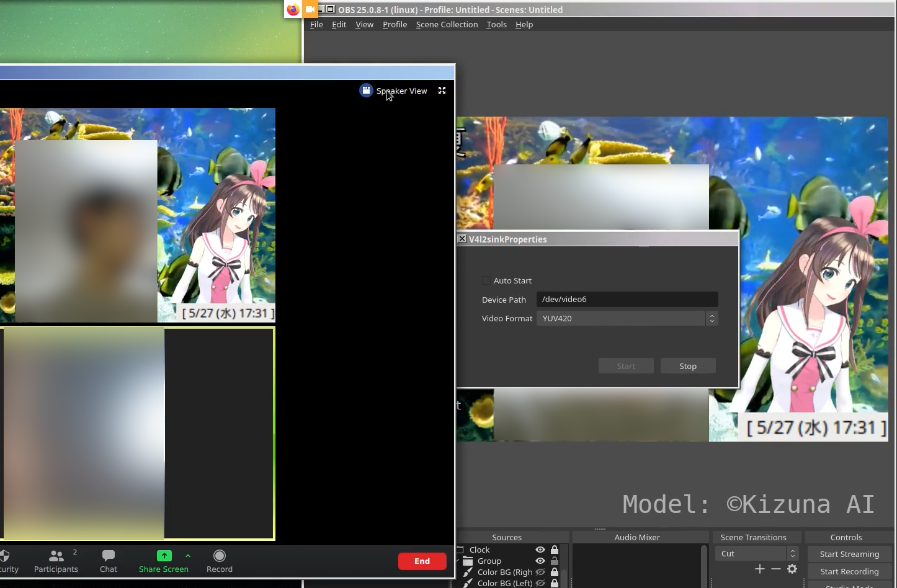Open transition properties gear

coord(792,569)
